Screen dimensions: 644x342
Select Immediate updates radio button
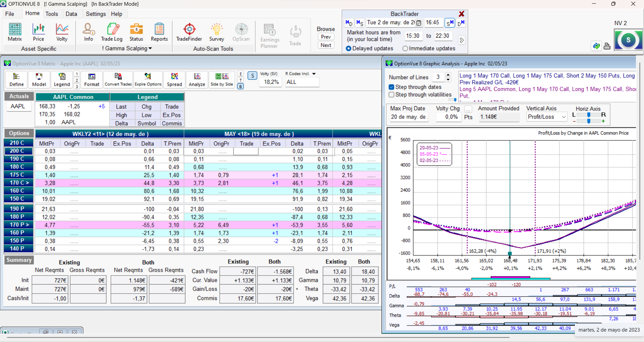[x=405, y=48]
